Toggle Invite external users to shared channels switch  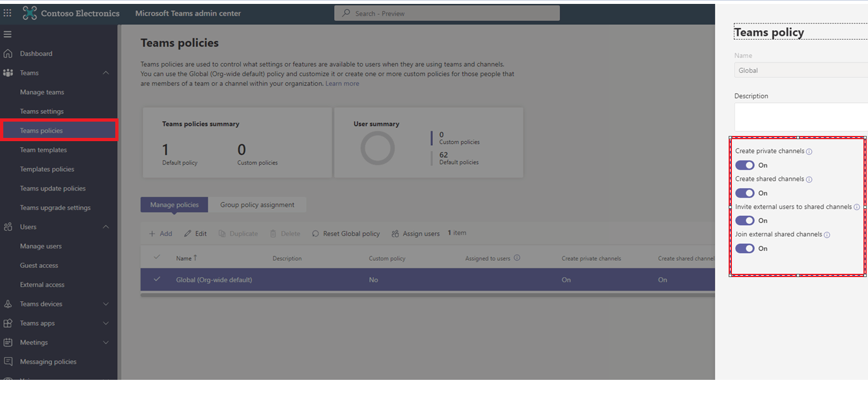tap(745, 220)
